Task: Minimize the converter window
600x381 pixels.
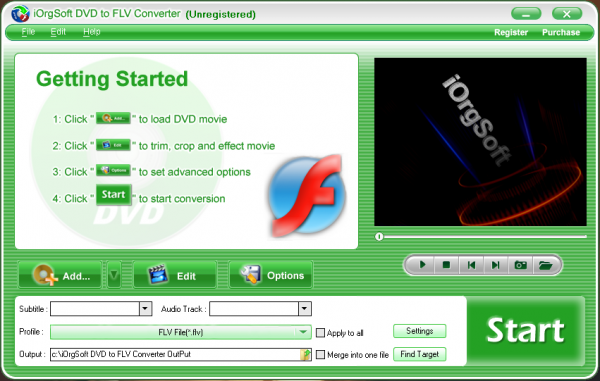Action: (526, 14)
